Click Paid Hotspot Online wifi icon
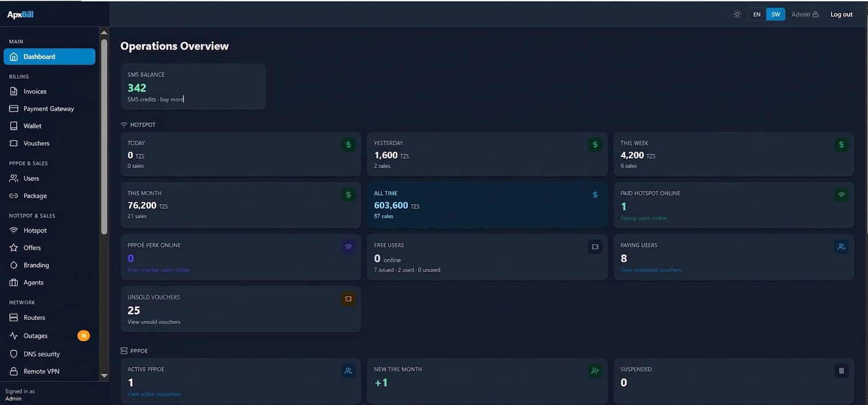Viewport: 868px width, 405px height. coord(842,195)
